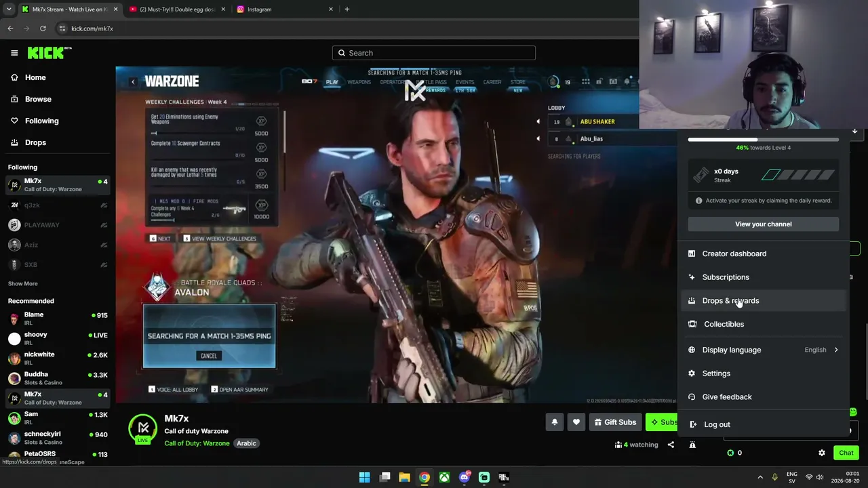
Task: Open Google Chrome in the taskbar
Action: 425,477
